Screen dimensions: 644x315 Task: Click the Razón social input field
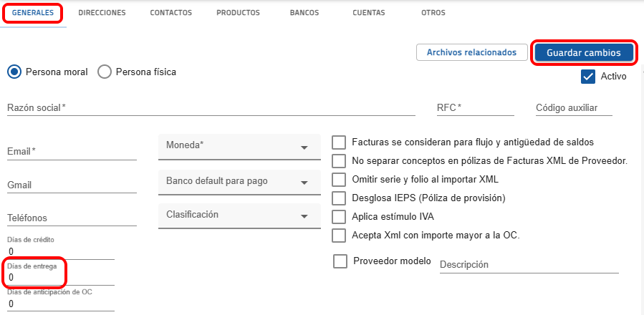[x=211, y=108]
